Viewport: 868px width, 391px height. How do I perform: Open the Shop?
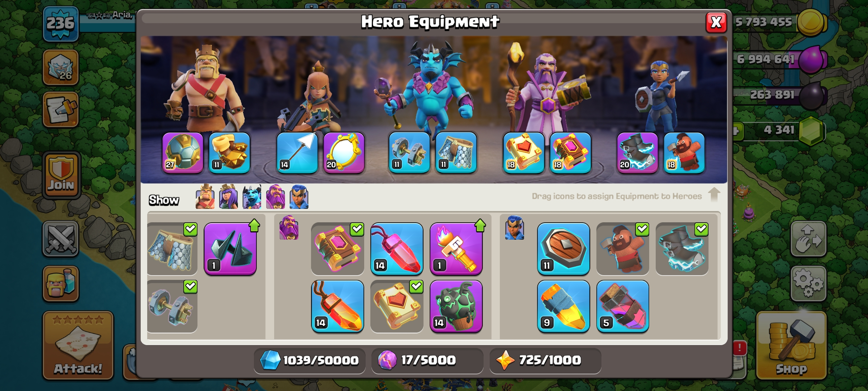click(x=791, y=345)
